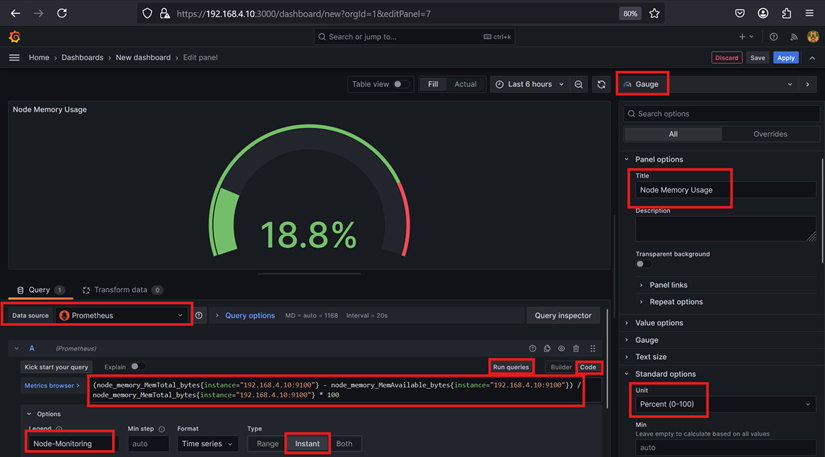This screenshot has width=825, height=457.
Task: Refresh the dashboard panel data
Action: 601,84
